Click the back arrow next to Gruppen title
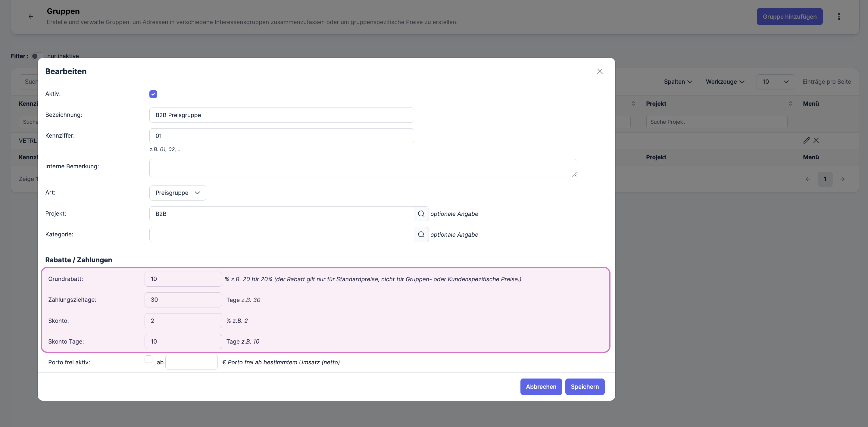The width and height of the screenshot is (868, 427). coord(31,17)
